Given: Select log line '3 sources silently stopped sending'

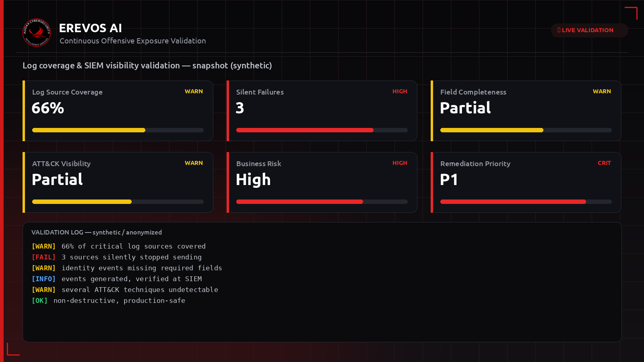Looking at the screenshot, I should click(132, 257).
